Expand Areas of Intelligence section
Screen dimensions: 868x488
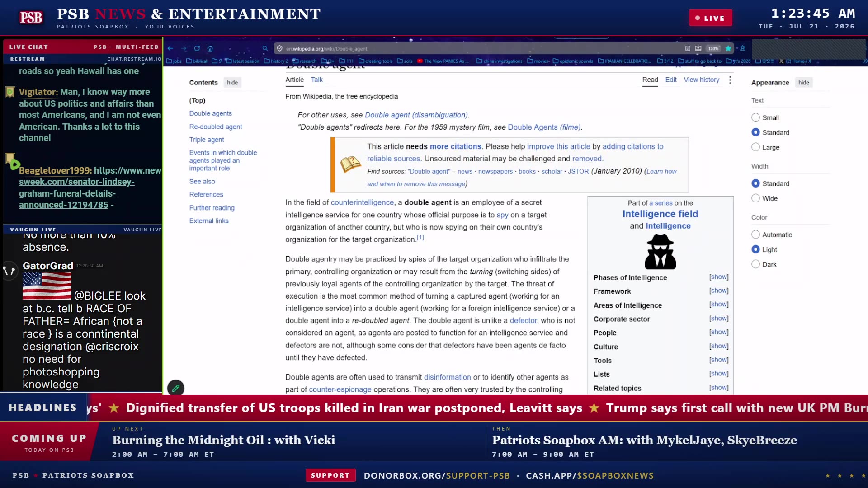point(719,305)
